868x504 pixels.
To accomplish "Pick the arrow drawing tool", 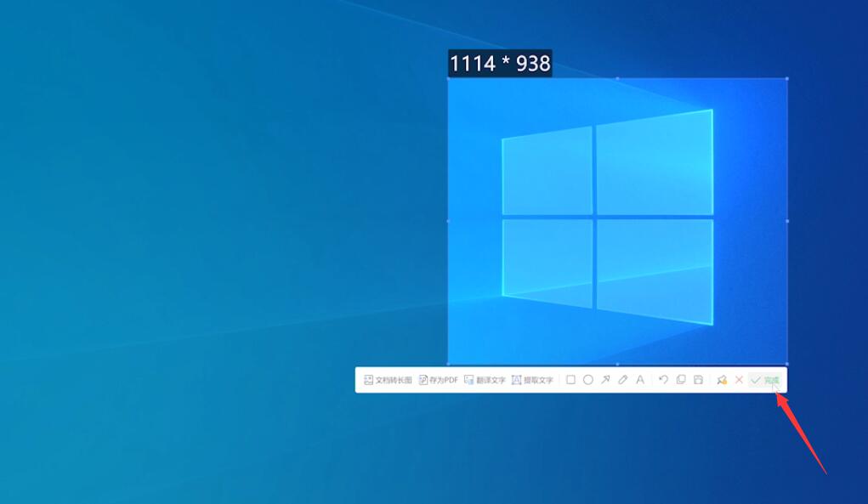I will click(x=605, y=380).
